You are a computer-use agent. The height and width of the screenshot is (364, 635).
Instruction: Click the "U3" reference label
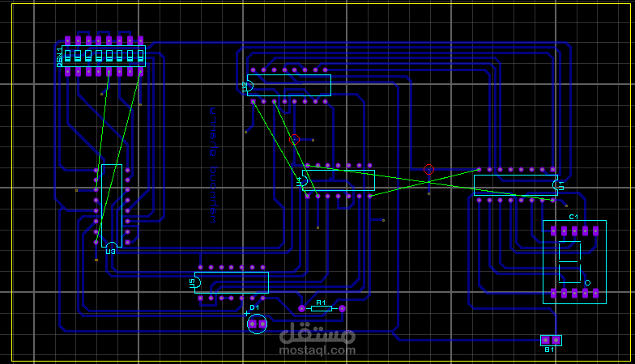(110, 252)
